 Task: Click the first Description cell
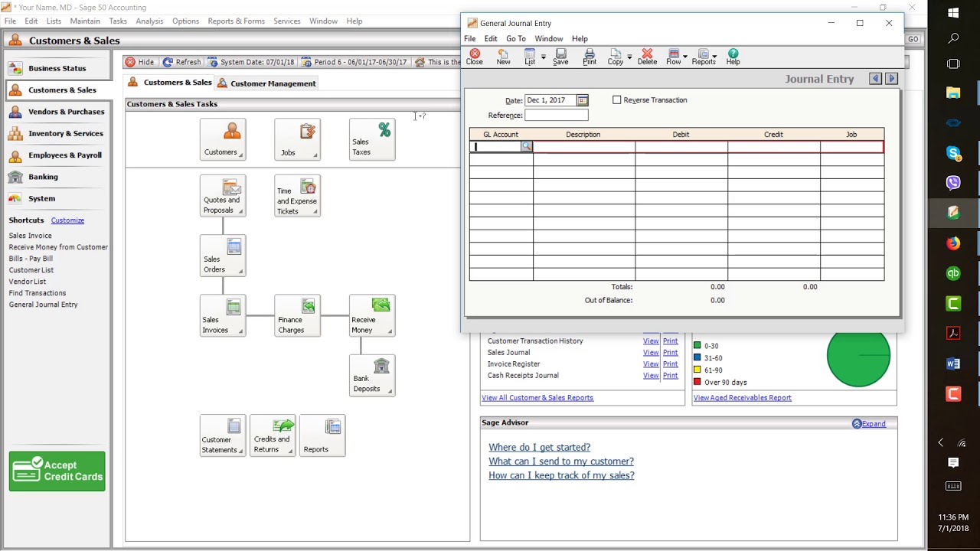[584, 146]
